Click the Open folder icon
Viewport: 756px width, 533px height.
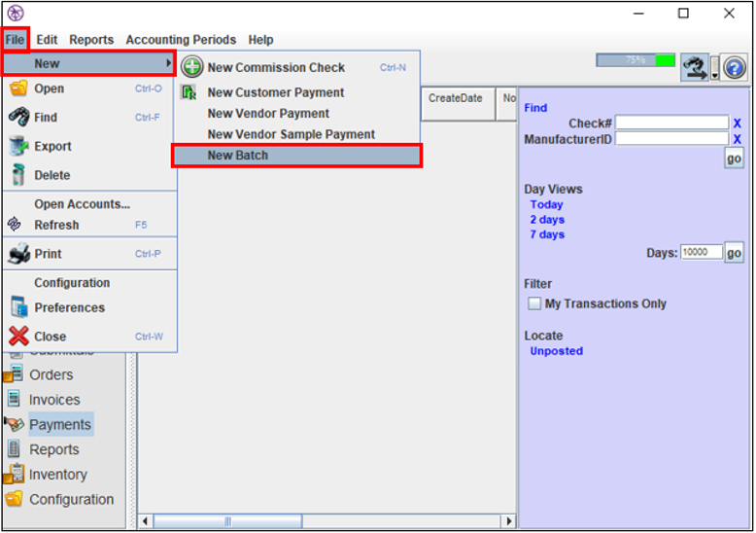coord(18,89)
